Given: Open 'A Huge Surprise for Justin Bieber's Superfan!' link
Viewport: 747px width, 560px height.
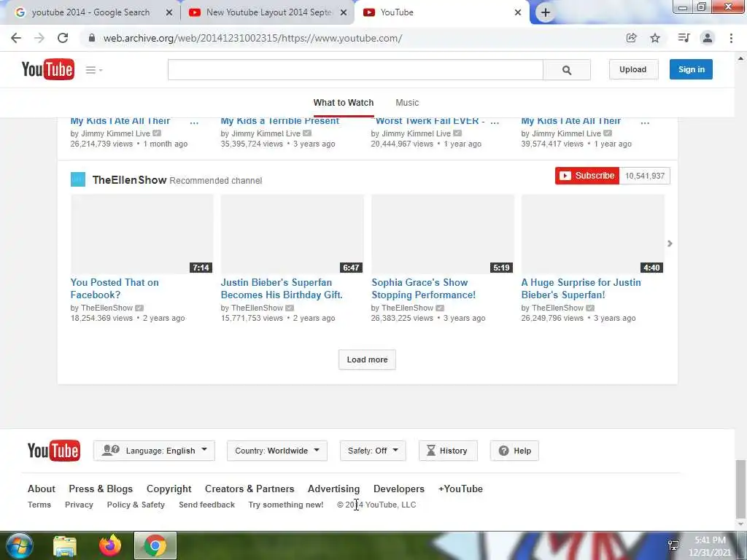Looking at the screenshot, I should [581, 289].
